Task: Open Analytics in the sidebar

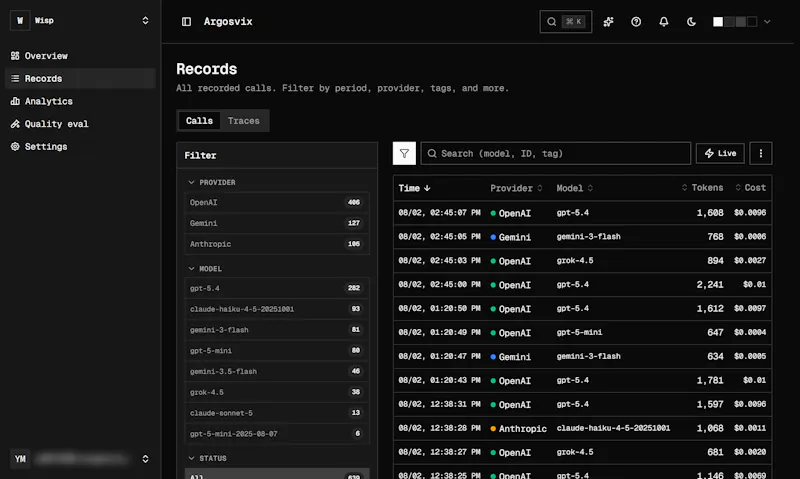Action: point(80,101)
